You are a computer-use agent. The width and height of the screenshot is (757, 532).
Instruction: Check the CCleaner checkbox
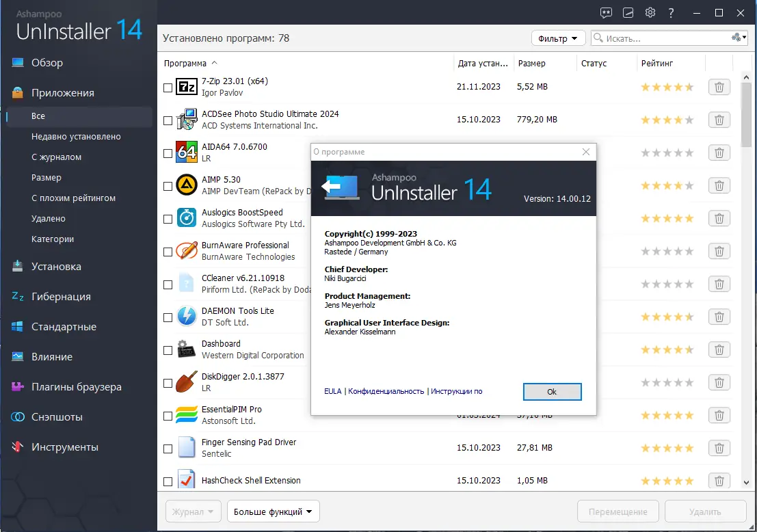168,285
